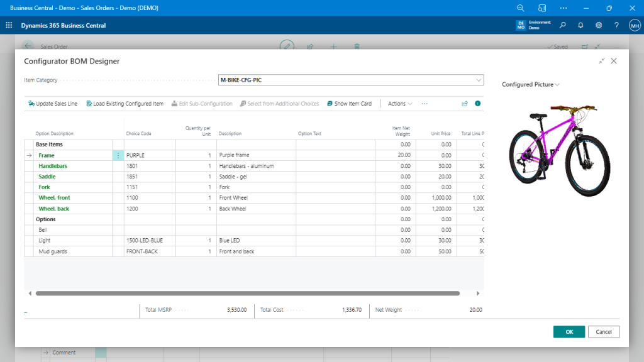
Task: Click the apps waffle menu icon
Action: tap(8, 25)
